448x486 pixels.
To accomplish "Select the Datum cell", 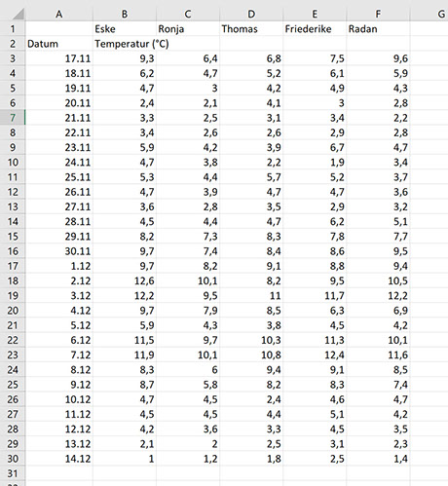I will click(x=59, y=44).
